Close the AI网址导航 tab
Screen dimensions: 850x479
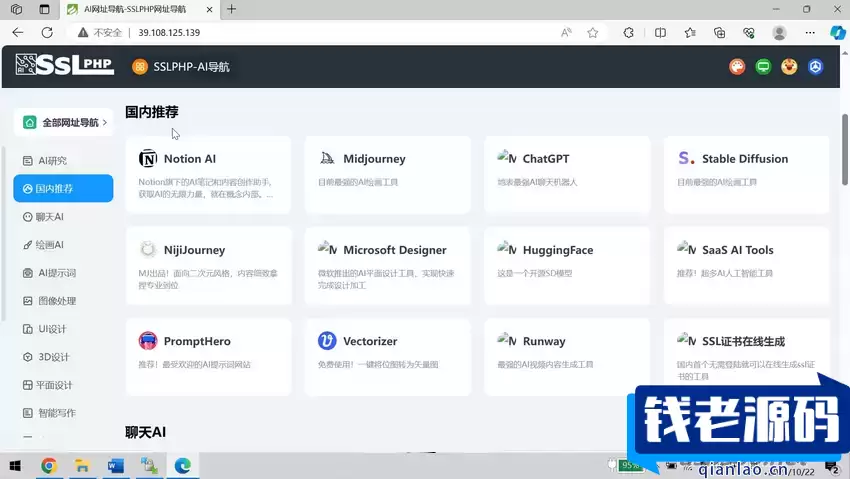(210, 9)
